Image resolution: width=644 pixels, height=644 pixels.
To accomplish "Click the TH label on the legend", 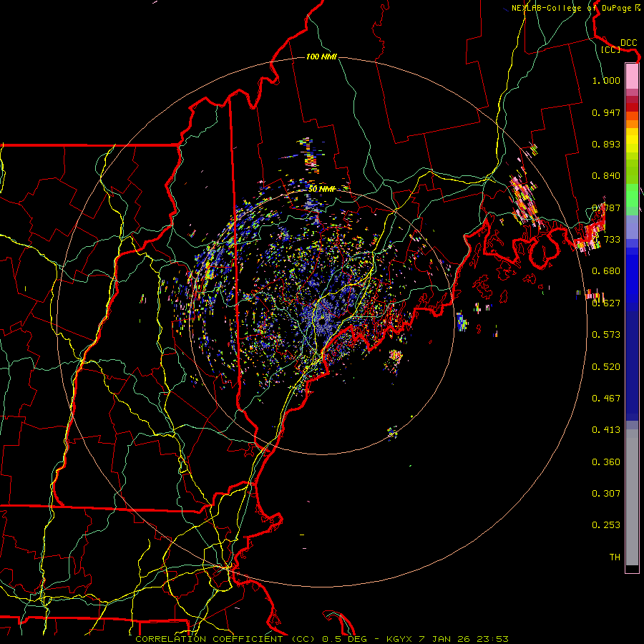I will (x=615, y=557).
